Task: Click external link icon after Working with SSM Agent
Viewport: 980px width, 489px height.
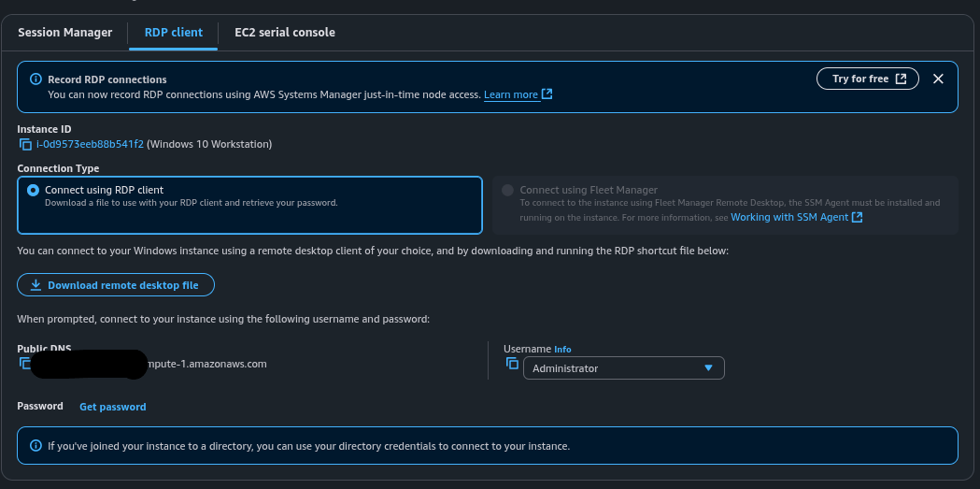Action: coord(857,217)
